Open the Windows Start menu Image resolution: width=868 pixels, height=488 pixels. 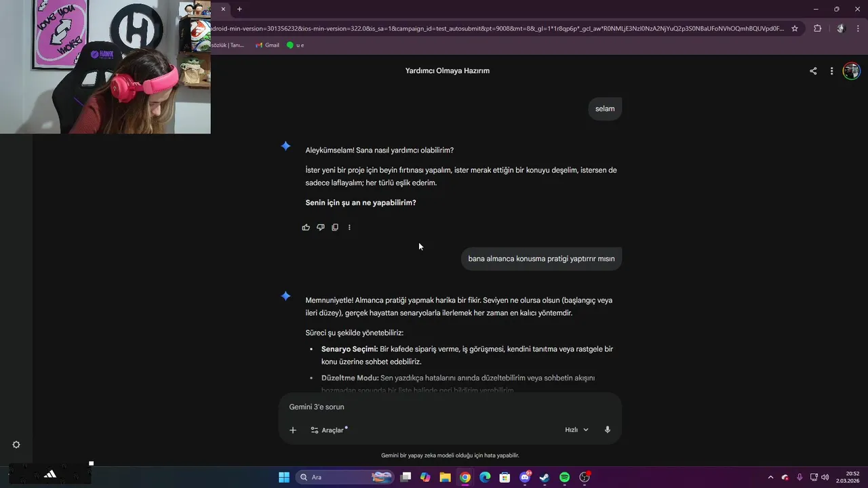(284, 477)
